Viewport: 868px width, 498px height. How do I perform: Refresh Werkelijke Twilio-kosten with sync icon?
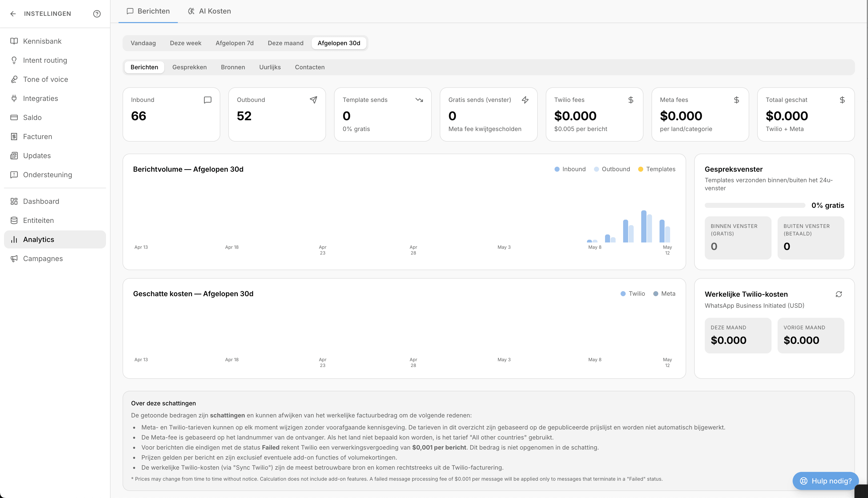(x=839, y=294)
